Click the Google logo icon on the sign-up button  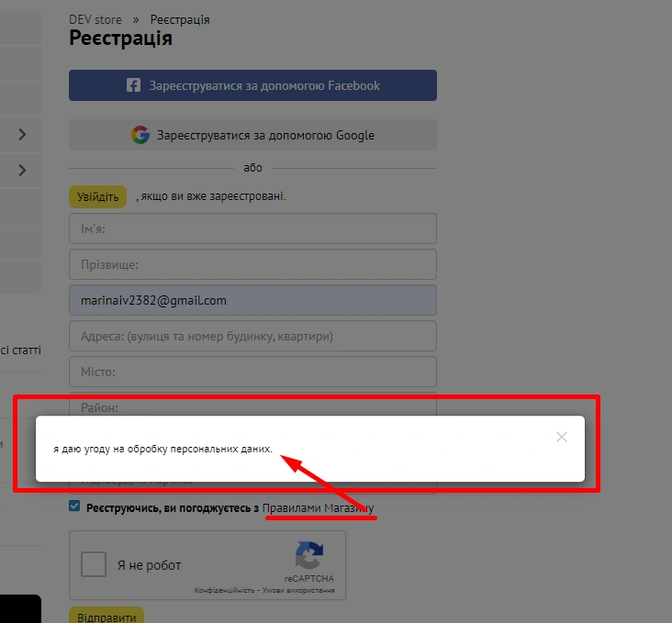coord(140,135)
